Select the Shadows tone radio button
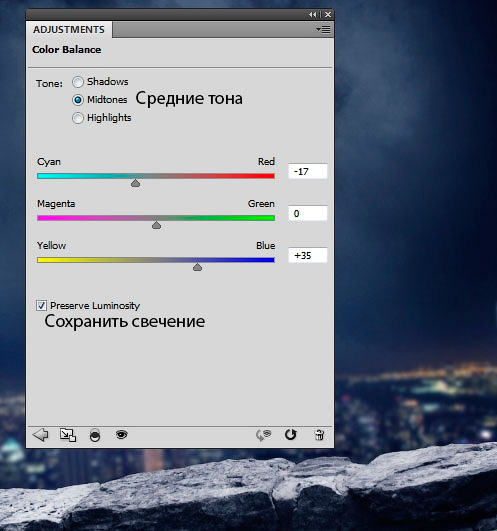 [78, 82]
